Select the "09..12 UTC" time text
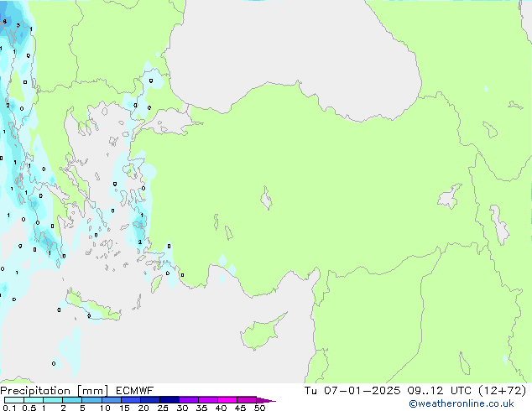This screenshot has width=532, height=411. [x=440, y=391]
